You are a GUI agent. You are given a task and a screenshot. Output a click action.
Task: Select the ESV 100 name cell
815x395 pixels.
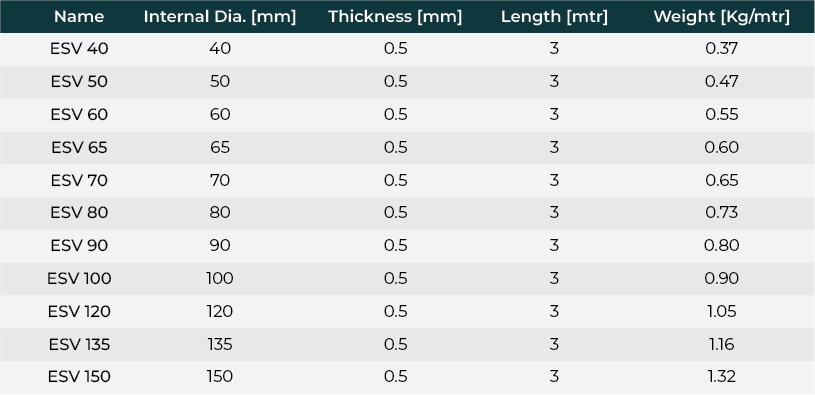[x=79, y=279]
